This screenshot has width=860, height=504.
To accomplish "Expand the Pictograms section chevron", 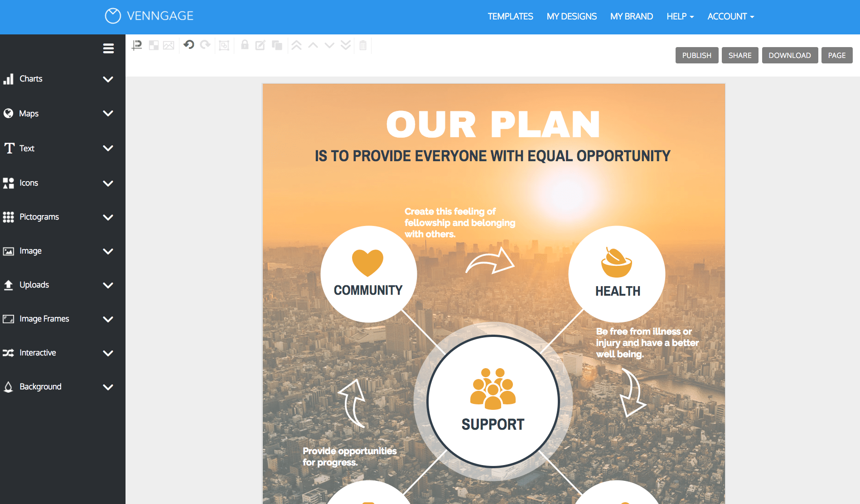I will tap(108, 217).
